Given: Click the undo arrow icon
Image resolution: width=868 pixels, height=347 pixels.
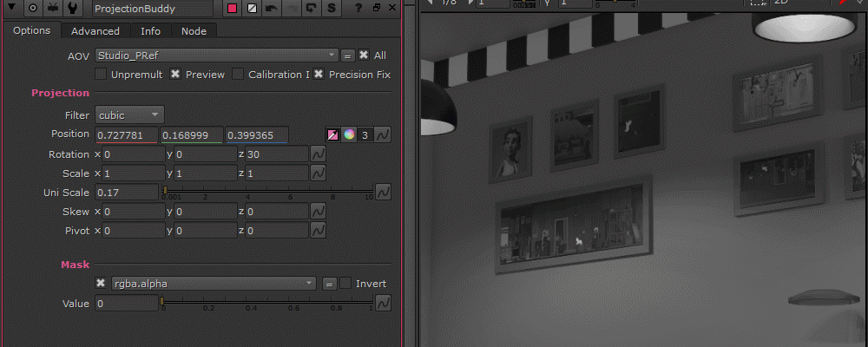Looking at the screenshot, I should [271, 9].
